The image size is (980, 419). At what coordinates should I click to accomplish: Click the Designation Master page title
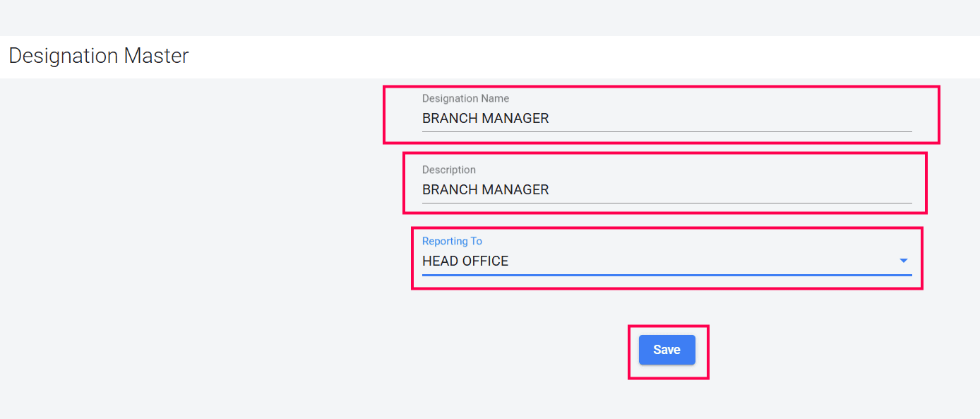click(x=99, y=56)
